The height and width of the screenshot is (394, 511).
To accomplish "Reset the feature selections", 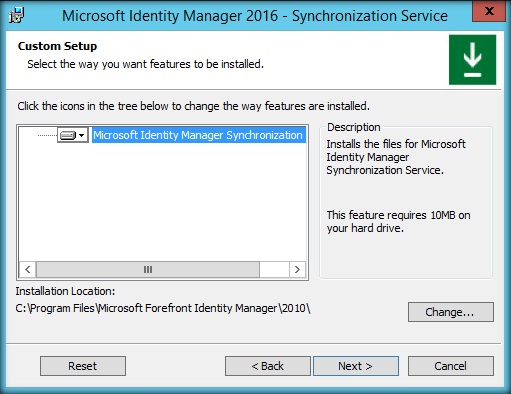I will [83, 366].
